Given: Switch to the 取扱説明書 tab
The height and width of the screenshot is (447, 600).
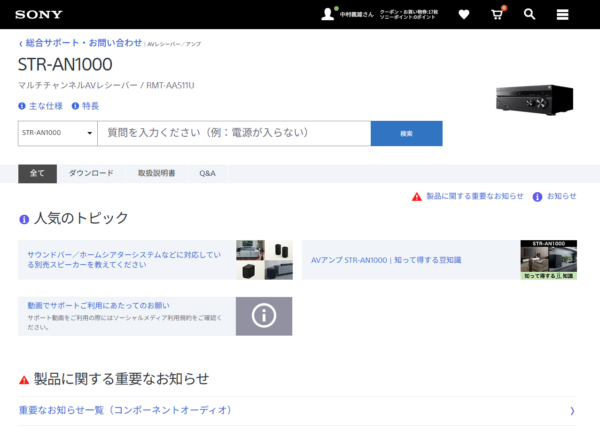Looking at the screenshot, I should [157, 173].
